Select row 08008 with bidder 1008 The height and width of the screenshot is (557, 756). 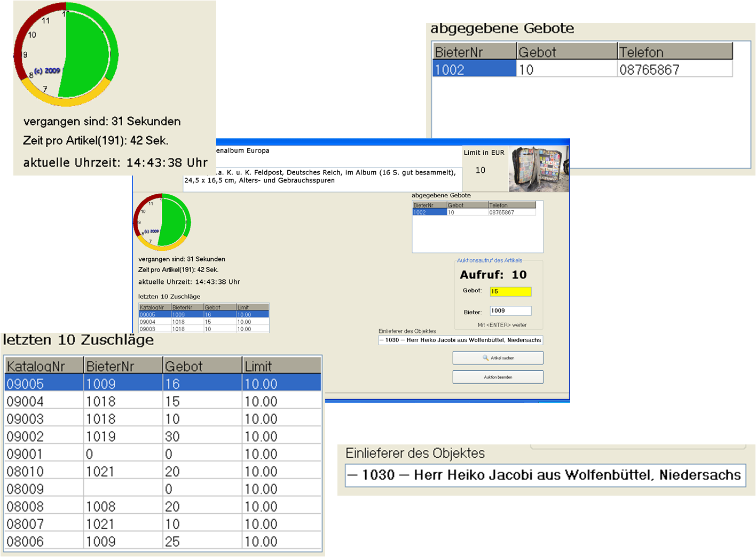click(x=163, y=506)
